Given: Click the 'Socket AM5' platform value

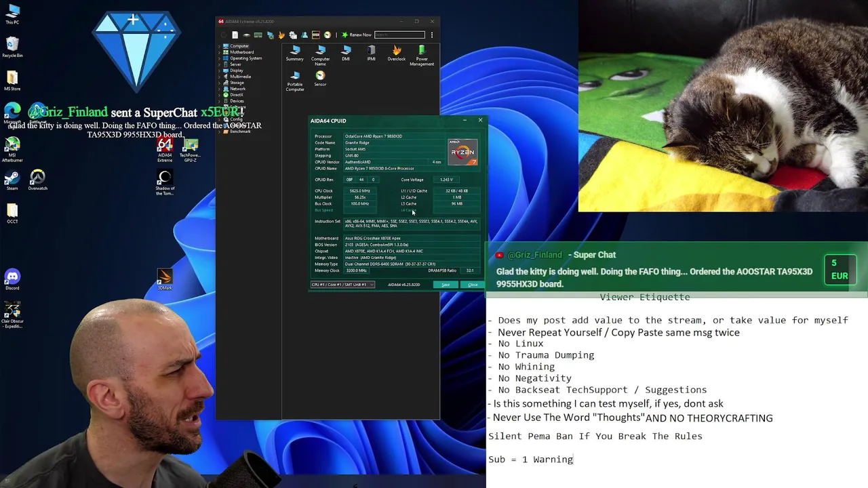Looking at the screenshot, I should click(x=355, y=149).
